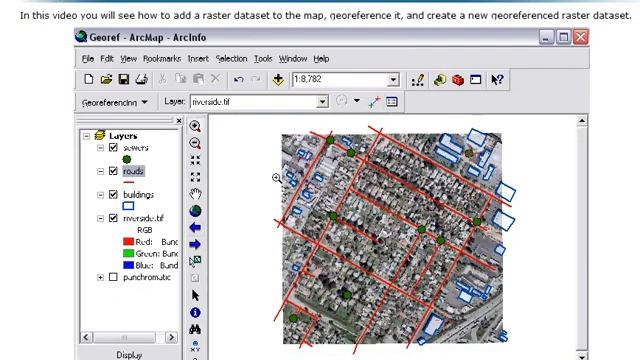The image size is (640, 360).
Task: Open the map scale dropdown
Action: click(393, 80)
